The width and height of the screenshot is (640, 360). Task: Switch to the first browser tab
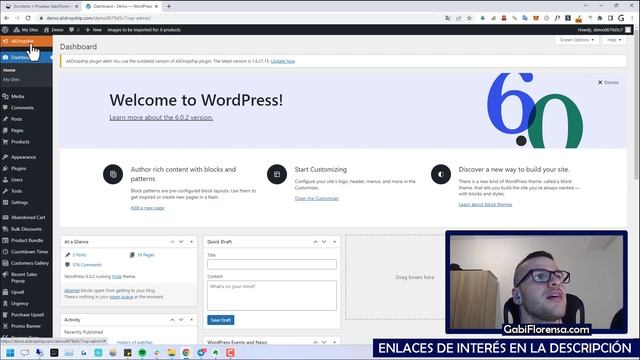pos(42,6)
